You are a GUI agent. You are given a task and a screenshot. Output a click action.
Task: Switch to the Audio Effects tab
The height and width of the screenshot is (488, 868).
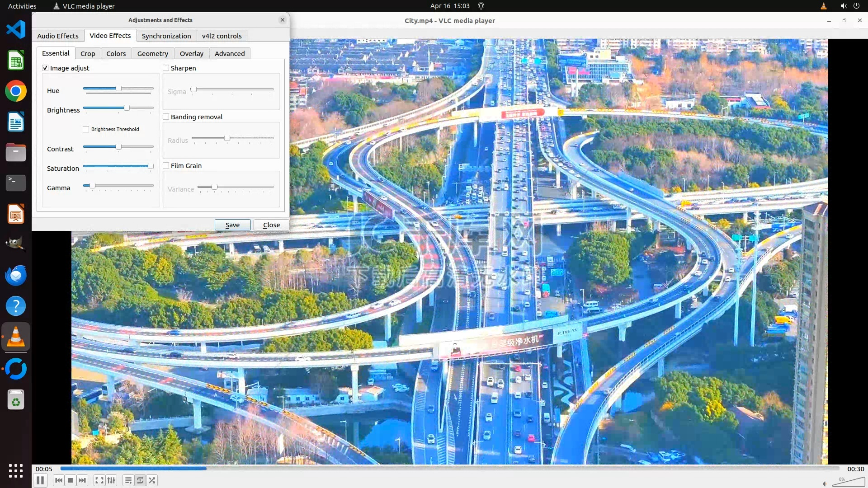(x=57, y=36)
